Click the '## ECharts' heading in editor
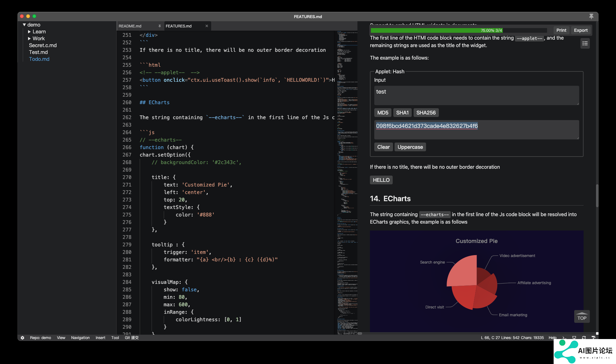 155,102
